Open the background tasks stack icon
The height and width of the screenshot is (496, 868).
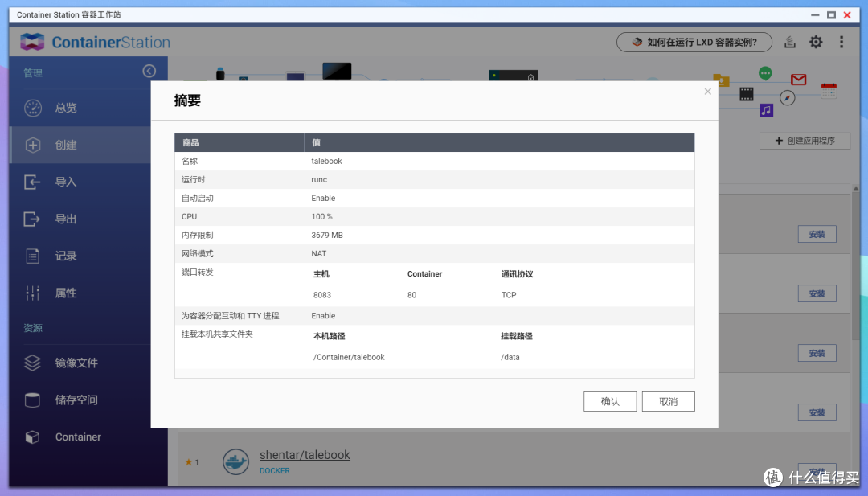[x=789, y=41]
